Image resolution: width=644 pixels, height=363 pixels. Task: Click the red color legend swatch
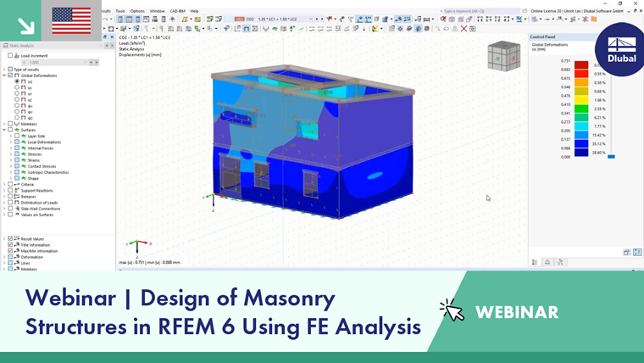[x=581, y=74]
